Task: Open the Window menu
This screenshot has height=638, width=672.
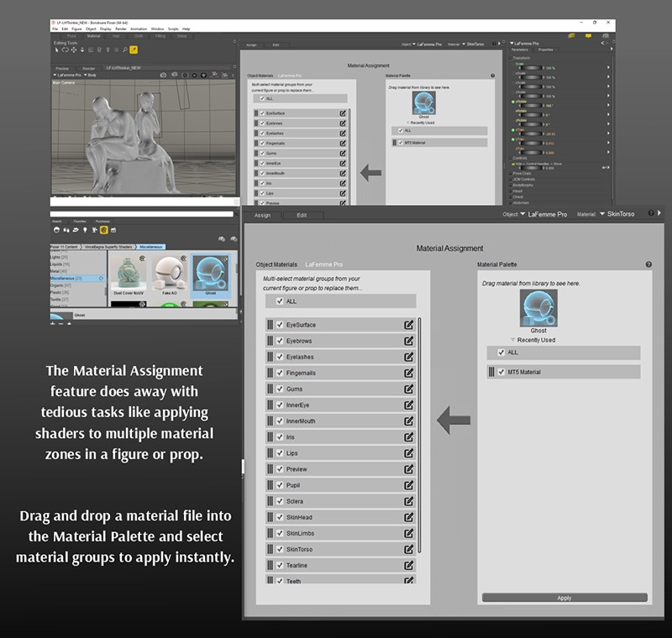Action: click(x=157, y=29)
